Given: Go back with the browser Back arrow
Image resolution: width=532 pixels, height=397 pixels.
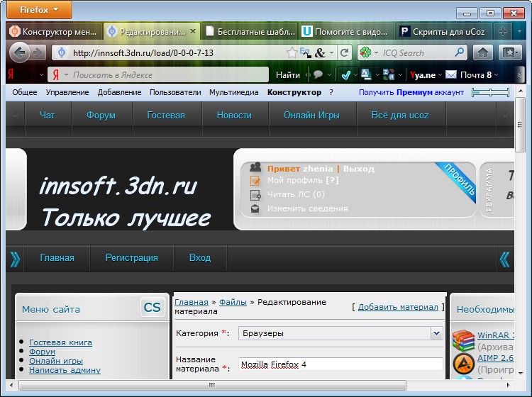Looking at the screenshot, I should 20,52.
